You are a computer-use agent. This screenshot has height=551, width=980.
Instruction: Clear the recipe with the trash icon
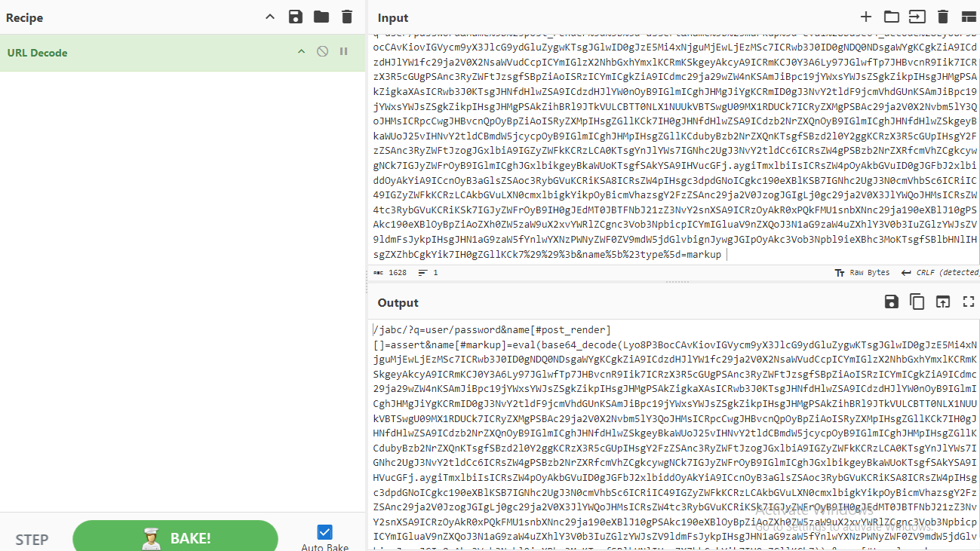coord(347,17)
